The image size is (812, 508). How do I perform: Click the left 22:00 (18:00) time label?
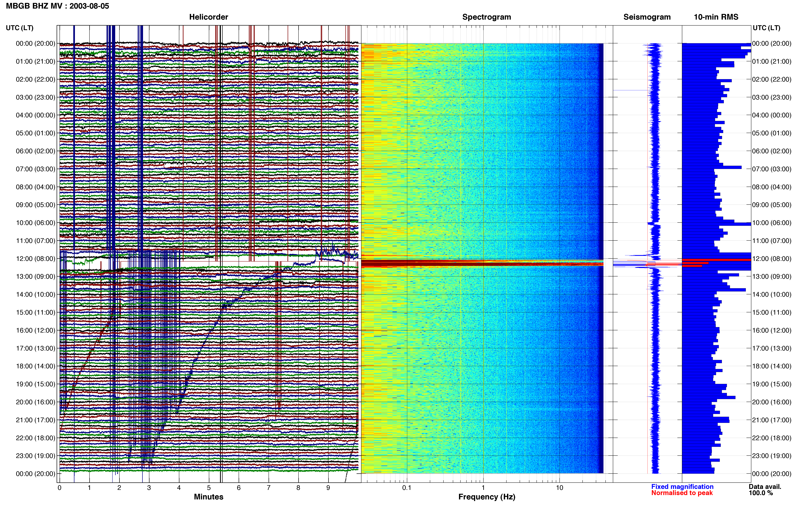point(36,438)
